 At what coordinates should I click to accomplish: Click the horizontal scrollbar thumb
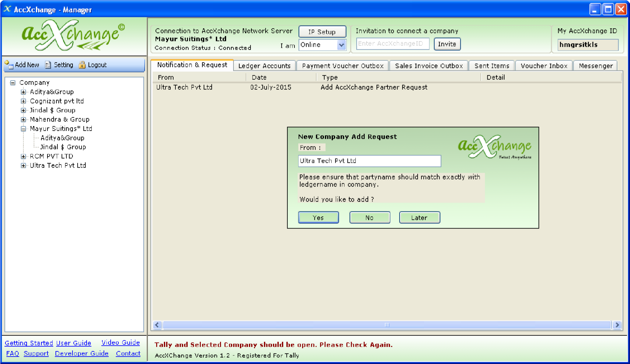[387, 325]
